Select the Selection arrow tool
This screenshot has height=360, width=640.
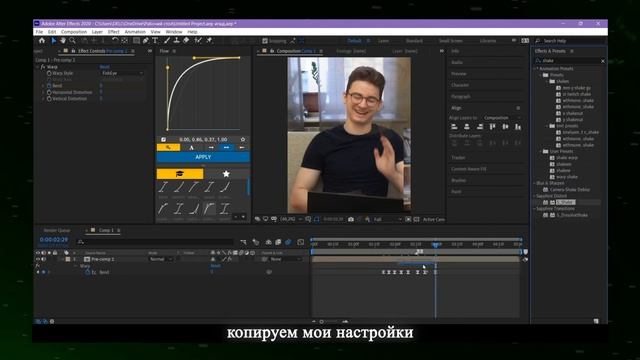pos(53,40)
